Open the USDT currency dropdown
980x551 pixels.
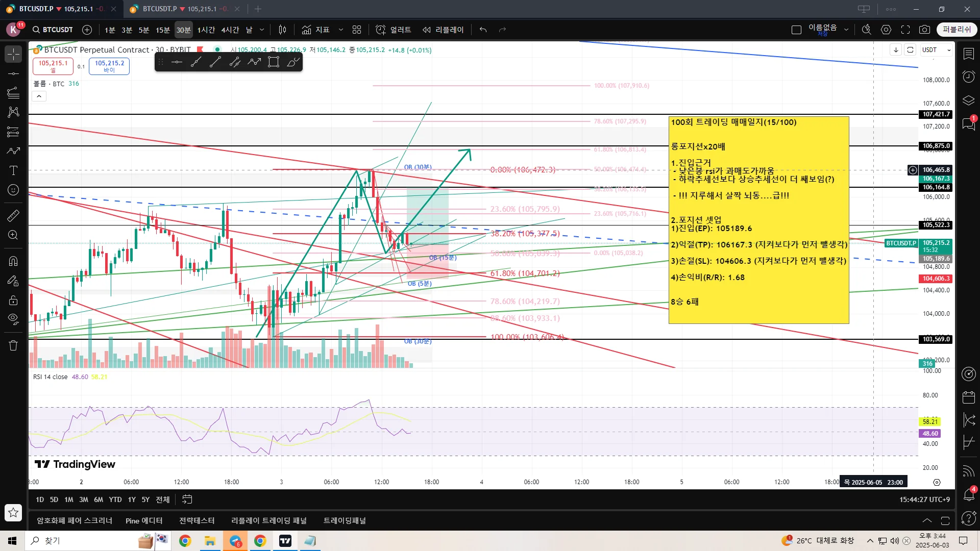point(937,50)
